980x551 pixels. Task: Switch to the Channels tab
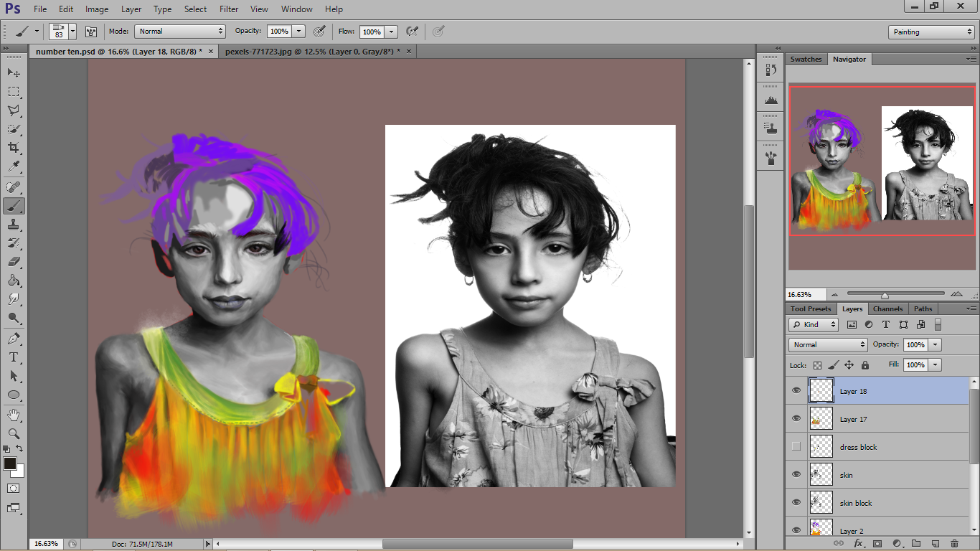coord(887,309)
